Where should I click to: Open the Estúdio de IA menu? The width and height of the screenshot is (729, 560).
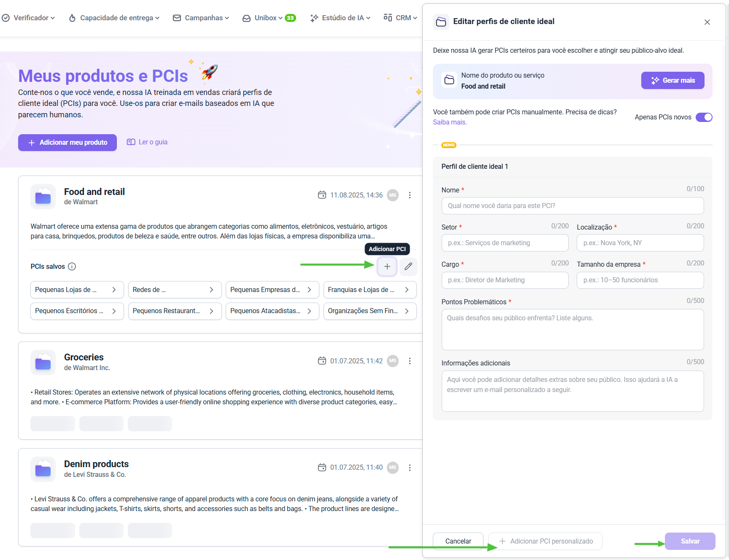pyautogui.click(x=340, y=18)
